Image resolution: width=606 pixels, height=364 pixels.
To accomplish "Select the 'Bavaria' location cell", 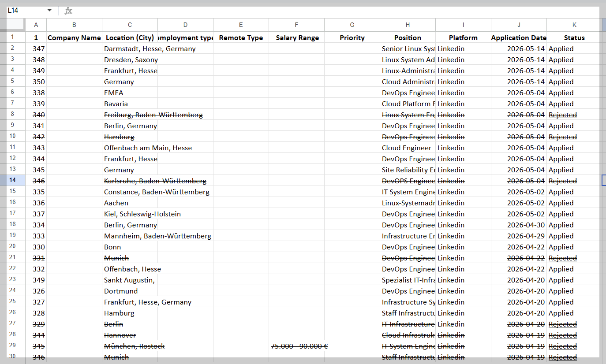I will [130, 104].
